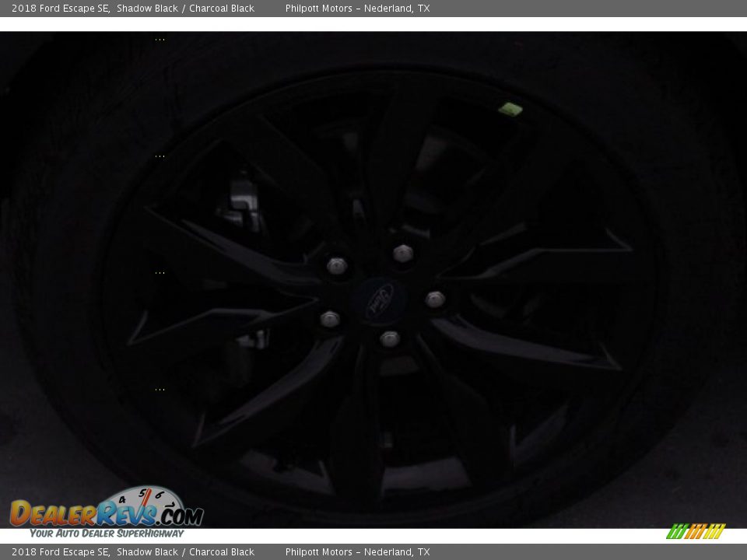Click the rightmost lug nut on the wheel

click(435, 299)
